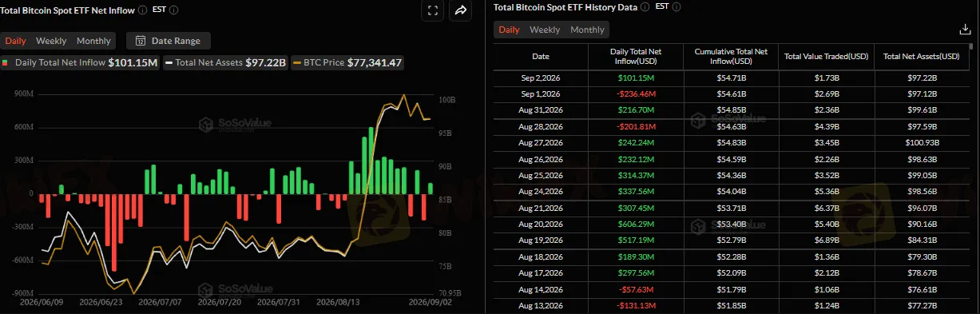980x314 pixels.
Task: Toggle BTC Price legend series
Action: [x=347, y=62]
